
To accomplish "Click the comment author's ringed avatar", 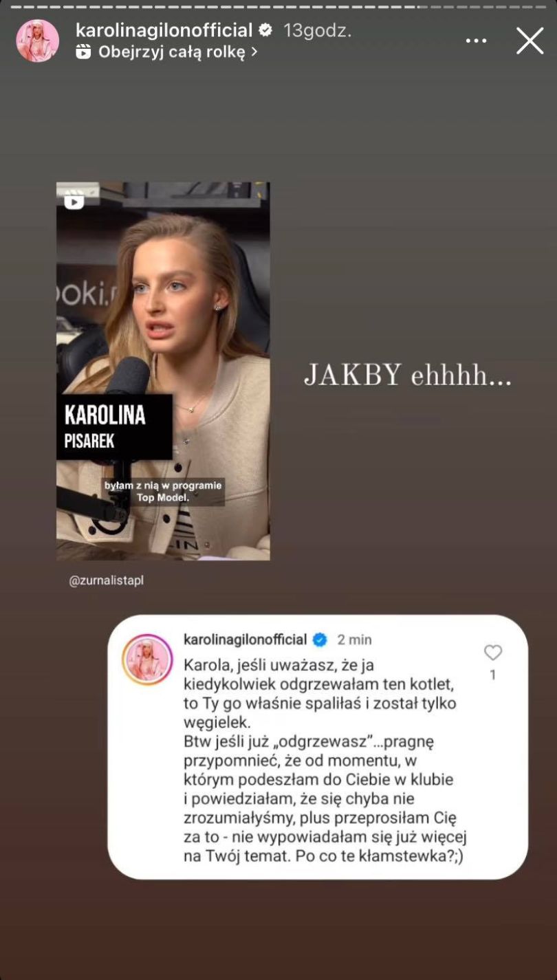I will 147,659.
